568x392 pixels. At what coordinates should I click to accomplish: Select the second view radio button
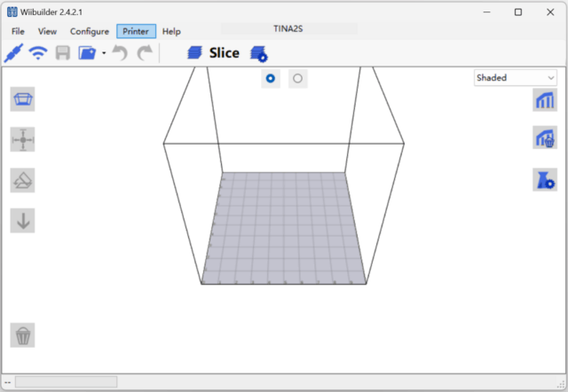(298, 78)
